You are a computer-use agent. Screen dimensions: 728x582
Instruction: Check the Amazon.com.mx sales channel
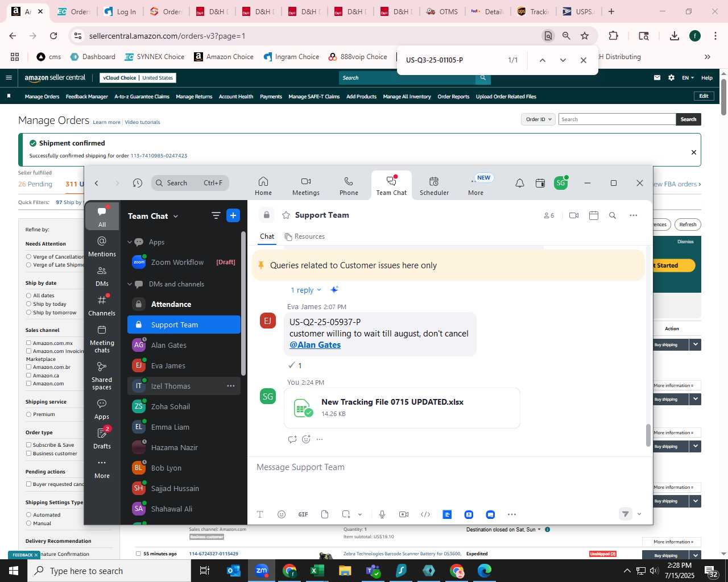click(28, 343)
